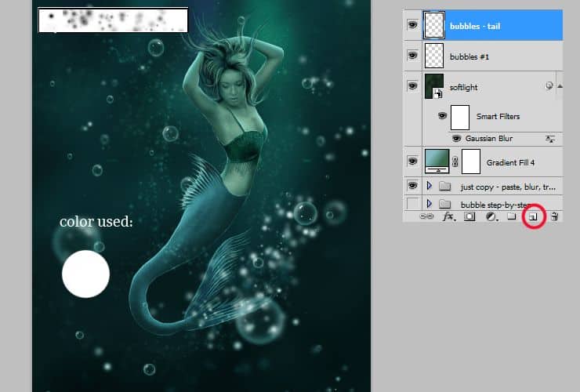This screenshot has width=580, height=392.
Task: Select the Gradient Fill 4 layer name
Action: pyautogui.click(x=509, y=162)
